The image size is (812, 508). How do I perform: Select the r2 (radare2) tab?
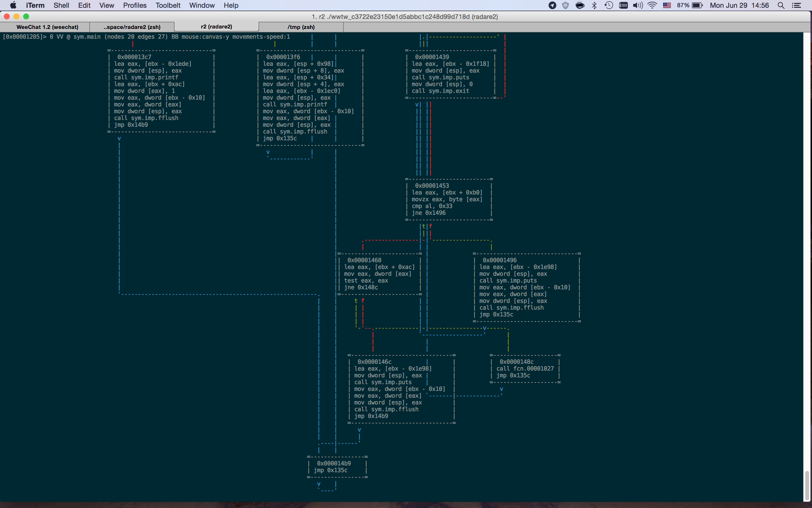[x=217, y=27]
